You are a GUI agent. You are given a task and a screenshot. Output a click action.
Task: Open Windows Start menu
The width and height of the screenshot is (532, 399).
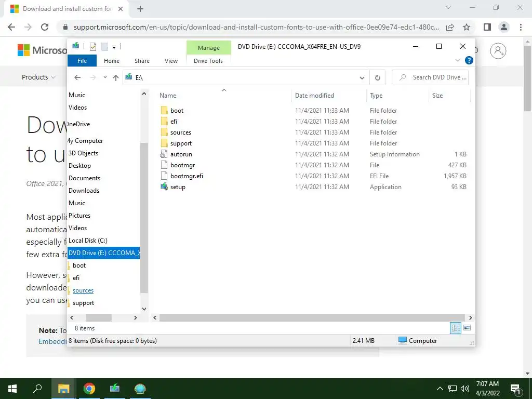pyautogui.click(x=12, y=389)
